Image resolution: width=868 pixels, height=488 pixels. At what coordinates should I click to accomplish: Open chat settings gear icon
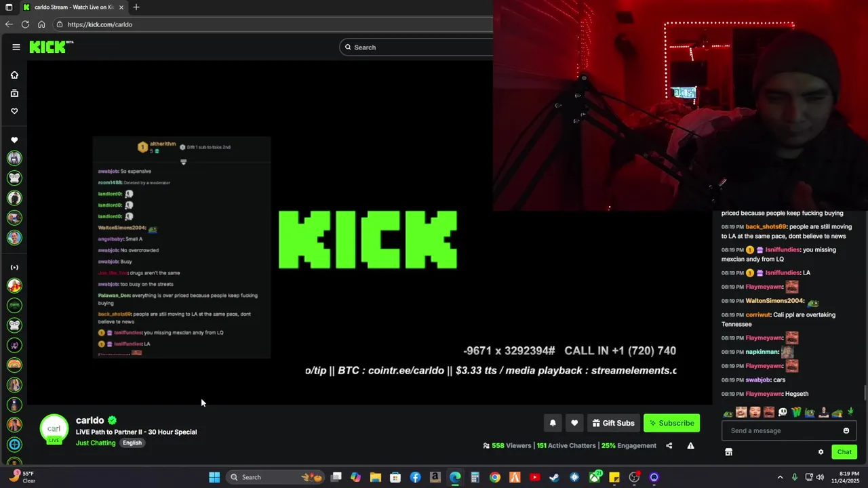click(x=821, y=452)
